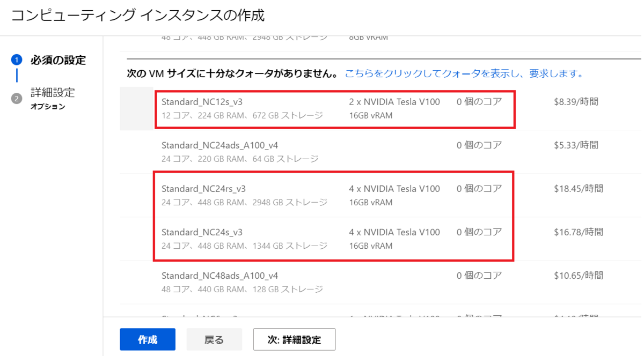Click 12 コア、224 GB RAM specs text
This screenshot has width=644, height=356.
pyautogui.click(x=242, y=115)
